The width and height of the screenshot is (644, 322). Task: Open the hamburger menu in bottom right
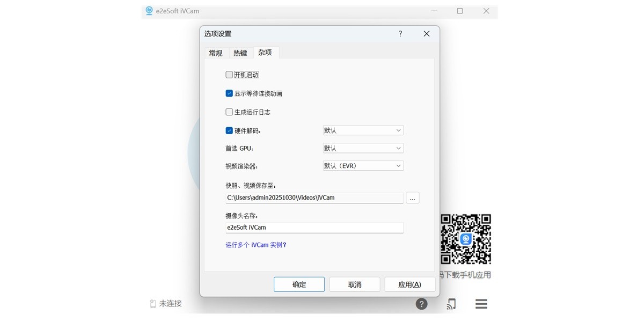(481, 304)
